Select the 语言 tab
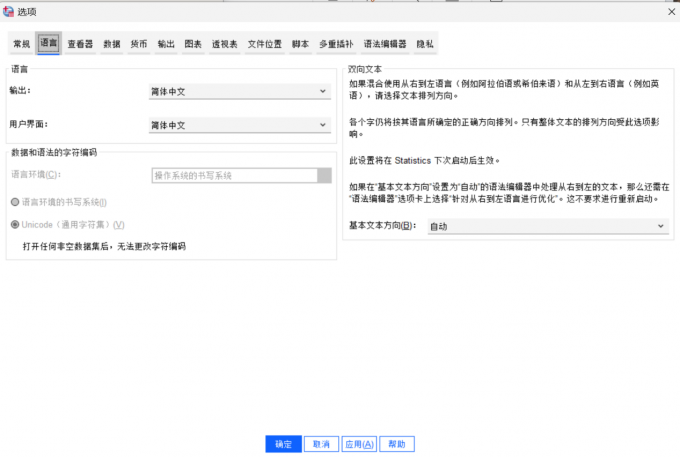The height and width of the screenshot is (457, 680). point(49,43)
